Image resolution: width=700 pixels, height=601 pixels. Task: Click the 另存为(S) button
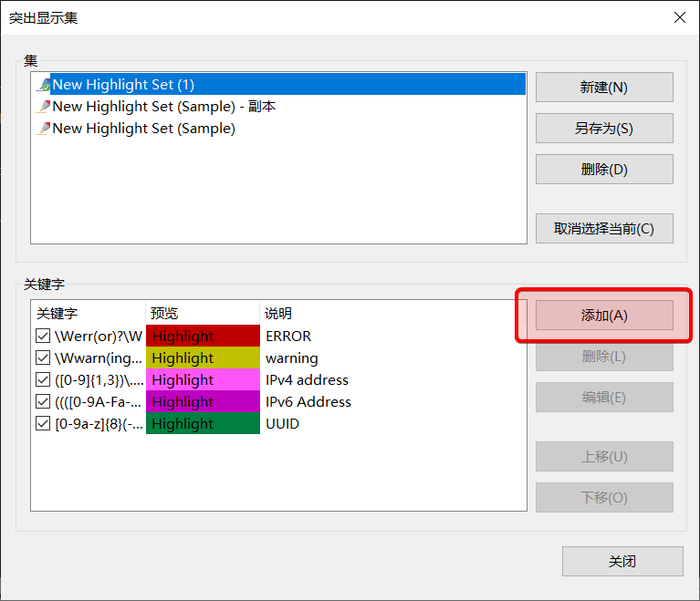(x=604, y=129)
